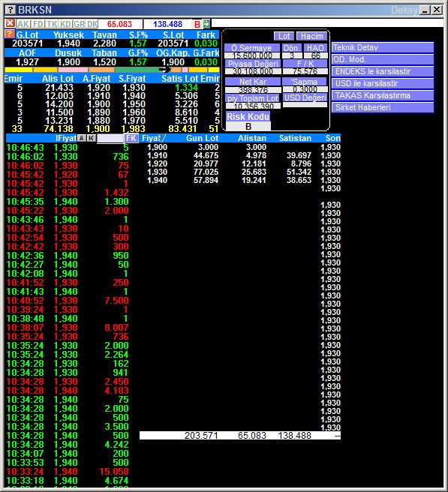This screenshot has height=492, width=448.
Task: Click the green arrow icon beside B
Action: [x=206, y=23]
